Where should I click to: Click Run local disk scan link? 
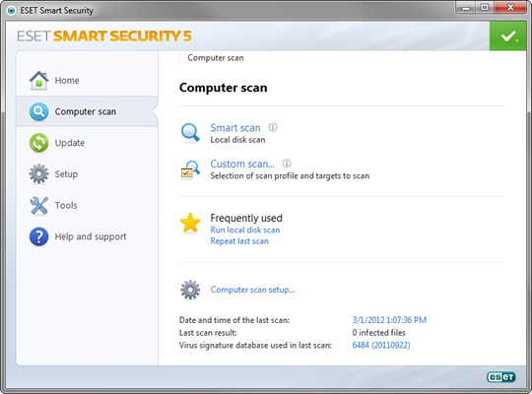(245, 230)
